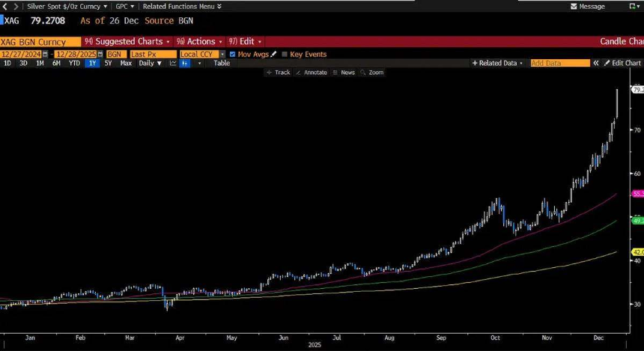Screen dimensions: 644x351
Task: Click the Edit Chart button
Action: (622, 64)
